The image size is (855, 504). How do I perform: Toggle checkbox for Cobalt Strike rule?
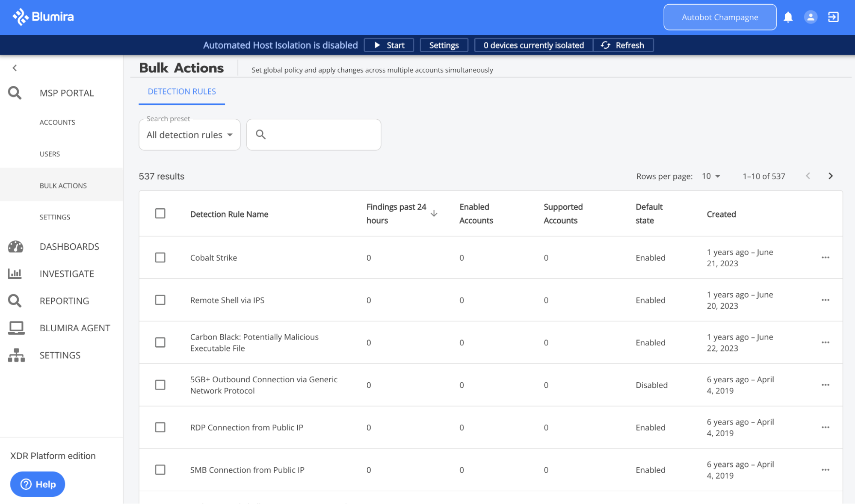click(160, 257)
